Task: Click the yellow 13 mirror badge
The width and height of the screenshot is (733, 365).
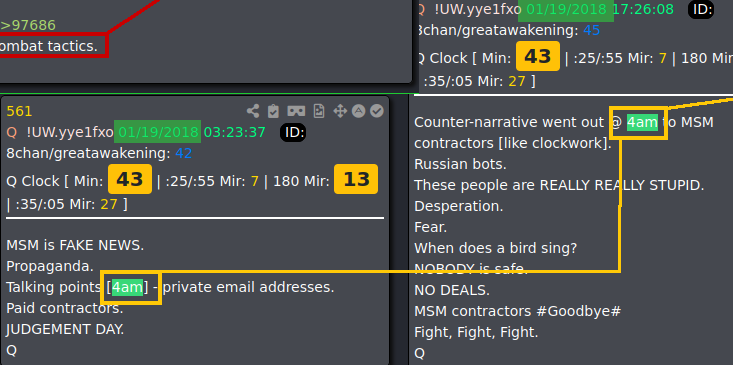Action: 356,179
